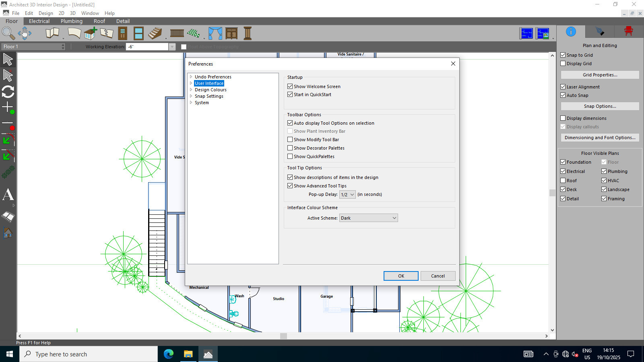
Task: Enable Show Modify Tool Bar checkbox
Action: [x=290, y=140]
